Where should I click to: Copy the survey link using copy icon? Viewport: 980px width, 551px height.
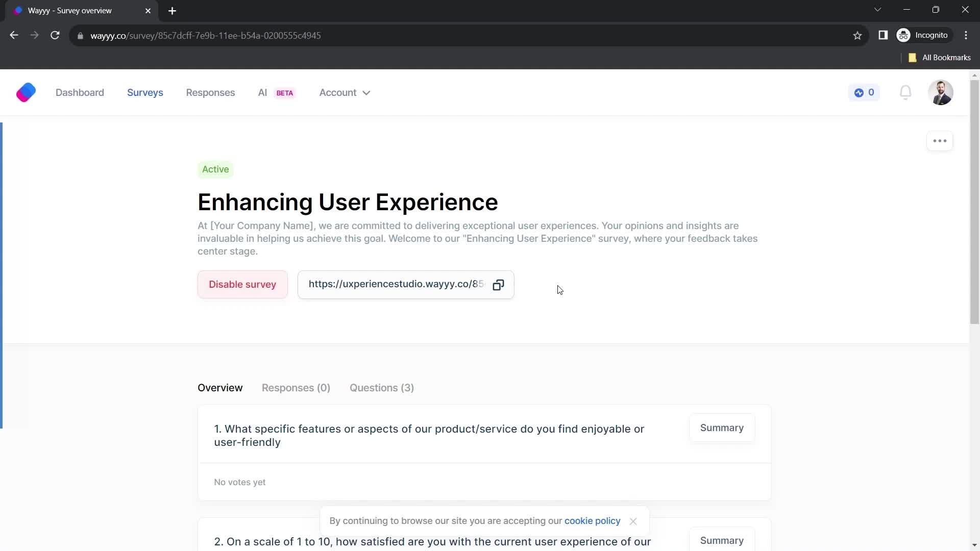pos(498,285)
